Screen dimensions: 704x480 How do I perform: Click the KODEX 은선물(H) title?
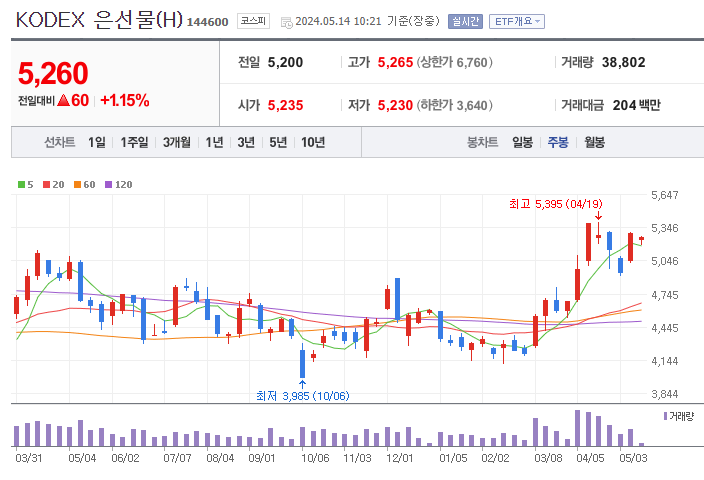pos(99,20)
